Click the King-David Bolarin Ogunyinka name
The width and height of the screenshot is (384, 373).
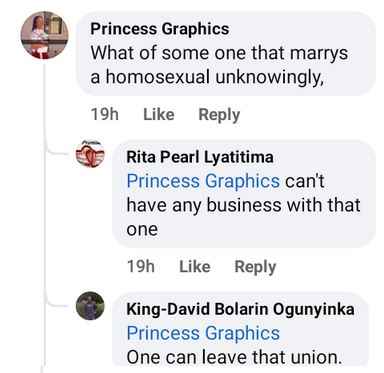(x=240, y=309)
